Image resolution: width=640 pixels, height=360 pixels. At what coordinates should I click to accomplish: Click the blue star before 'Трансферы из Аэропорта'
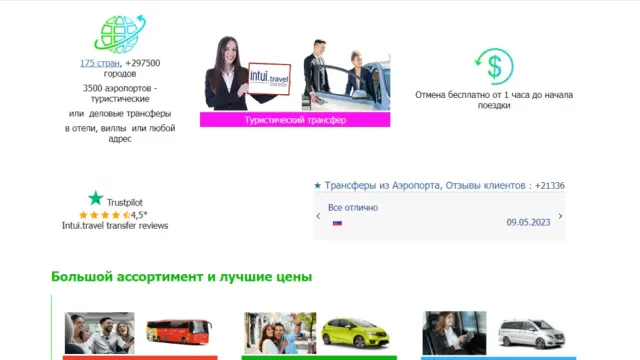point(318,186)
